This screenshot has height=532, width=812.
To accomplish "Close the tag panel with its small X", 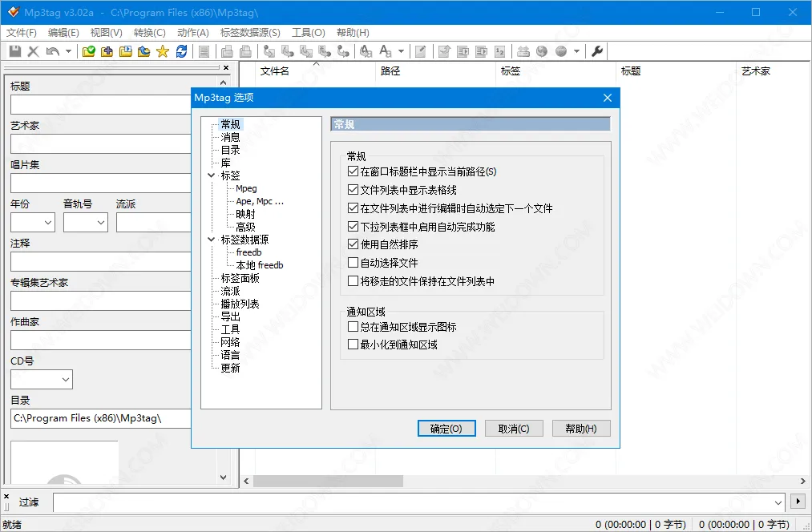I will (x=226, y=68).
